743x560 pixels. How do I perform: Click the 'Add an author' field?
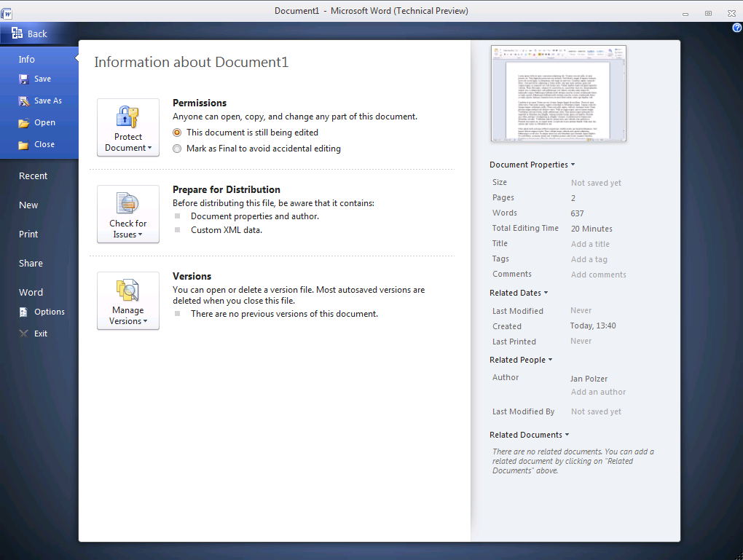[x=598, y=392]
